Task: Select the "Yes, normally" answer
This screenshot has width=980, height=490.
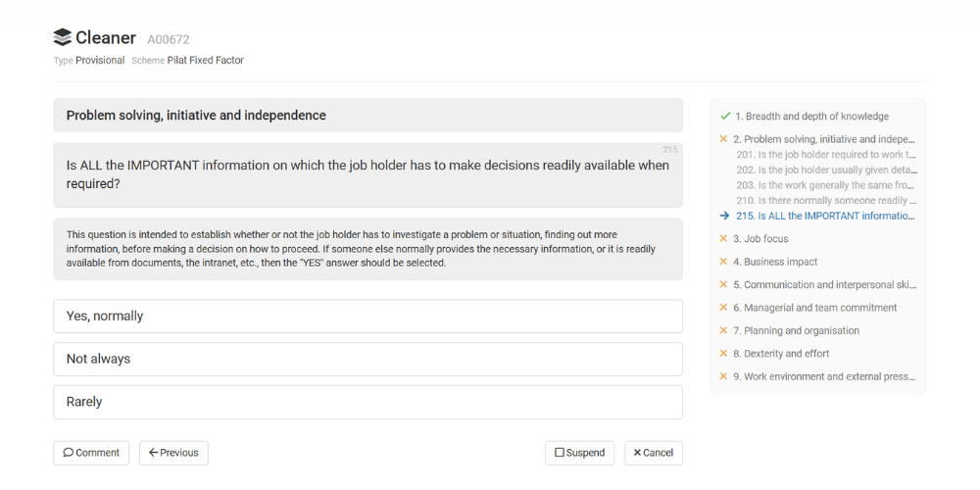Action: coord(367,317)
